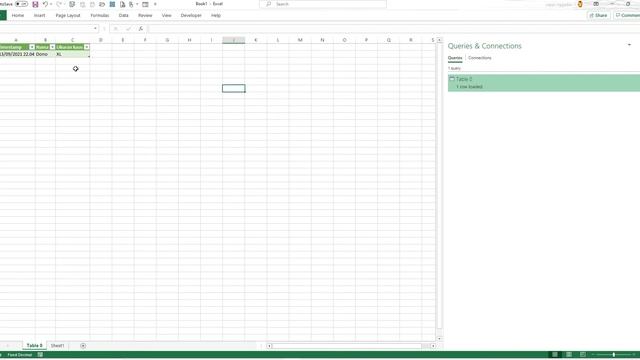Open the Home ribbon tab
The width and height of the screenshot is (640, 360).
tap(18, 16)
